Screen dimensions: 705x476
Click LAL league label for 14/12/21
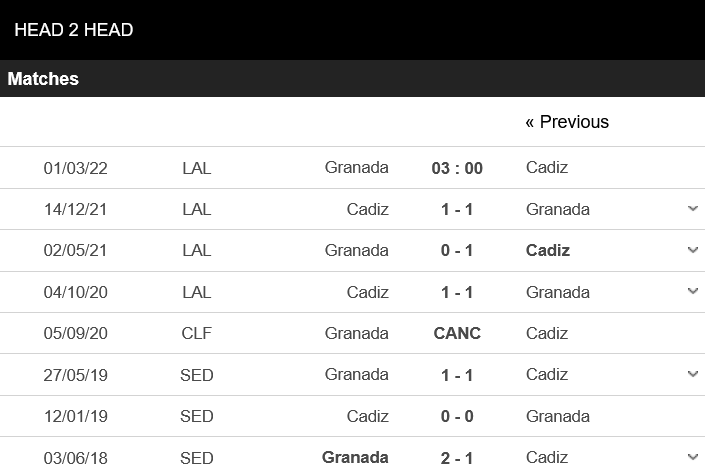[x=197, y=209]
